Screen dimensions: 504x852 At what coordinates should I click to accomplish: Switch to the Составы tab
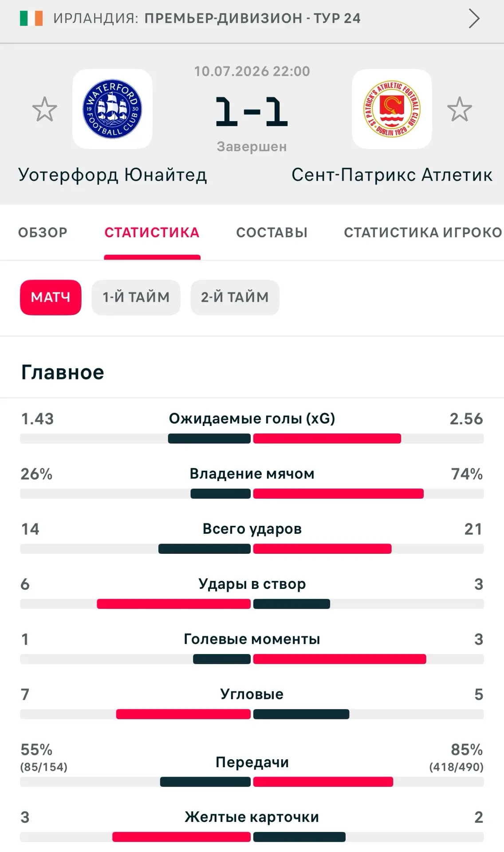[x=272, y=233]
